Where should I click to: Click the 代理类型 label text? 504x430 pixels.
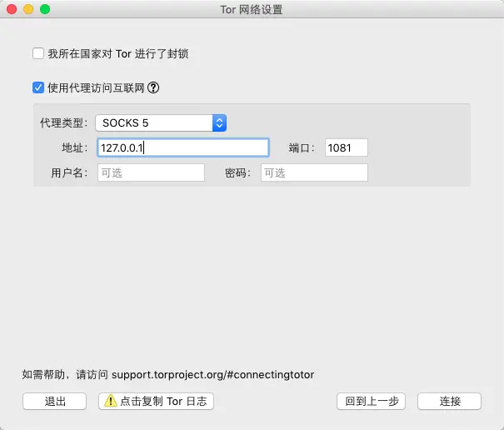click(x=63, y=122)
